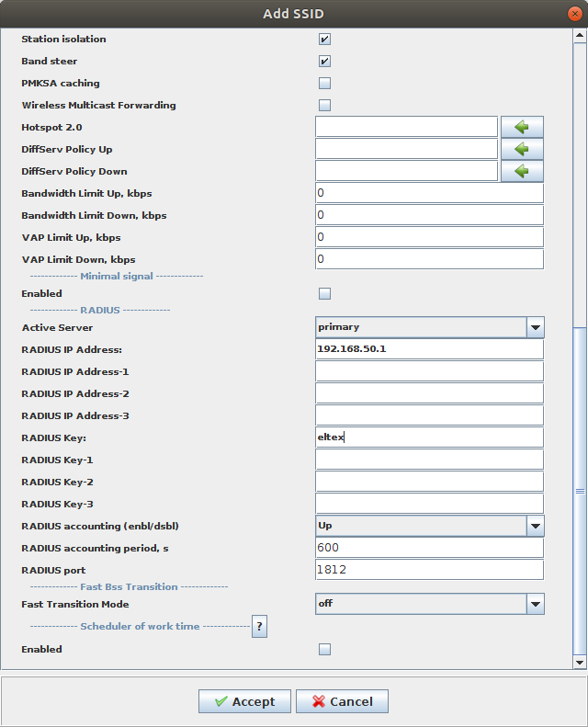Click the RADIUS Key-1 input field
The width and height of the screenshot is (588, 727).
pos(429,460)
